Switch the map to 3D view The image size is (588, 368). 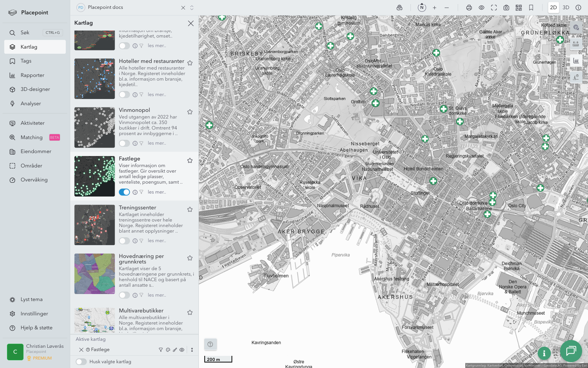click(x=566, y=7)
